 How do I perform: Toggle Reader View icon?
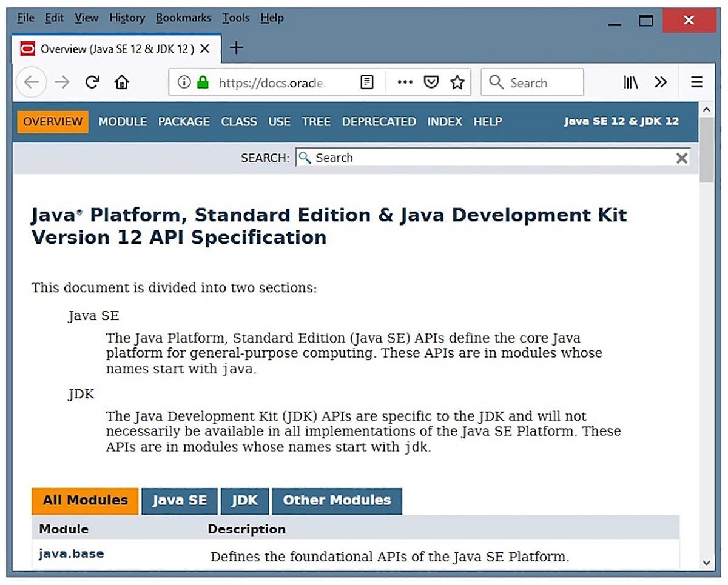tap(366, 82)
